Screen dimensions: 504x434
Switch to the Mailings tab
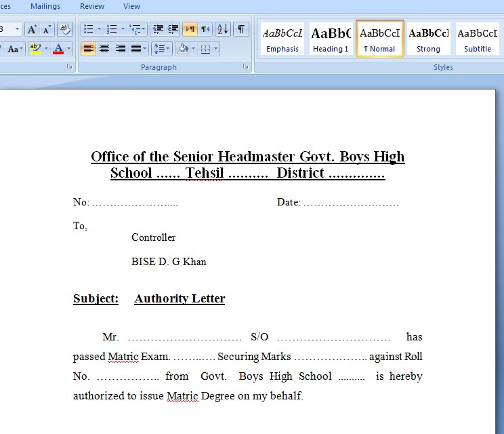click(x=45, y=6)
